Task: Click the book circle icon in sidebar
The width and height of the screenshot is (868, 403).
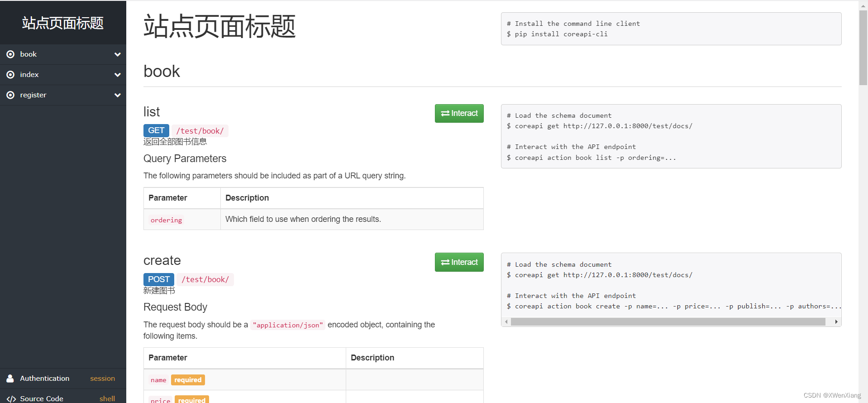Action: (10, 54)
